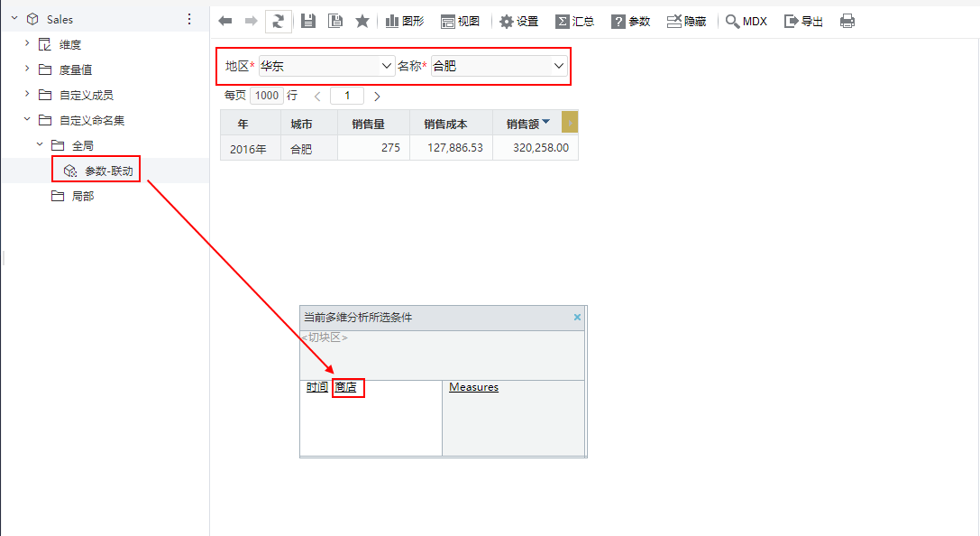Screen dimensions: 980x536
Task: Go to next page arrow
Action: point(377,97)
